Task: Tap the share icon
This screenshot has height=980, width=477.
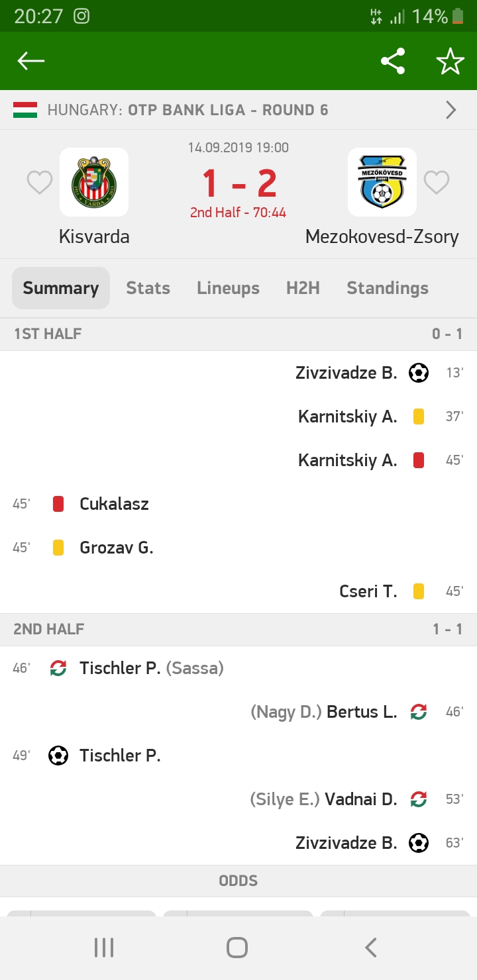Action: [393, 62]
